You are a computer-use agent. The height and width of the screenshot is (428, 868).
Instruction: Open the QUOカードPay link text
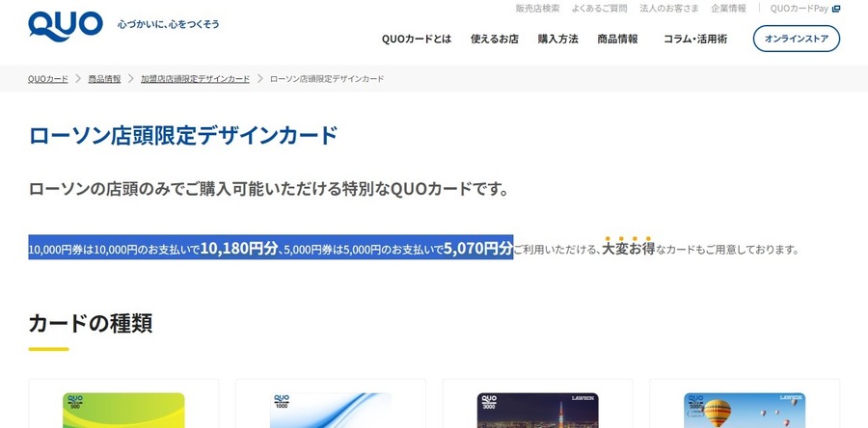800,9
